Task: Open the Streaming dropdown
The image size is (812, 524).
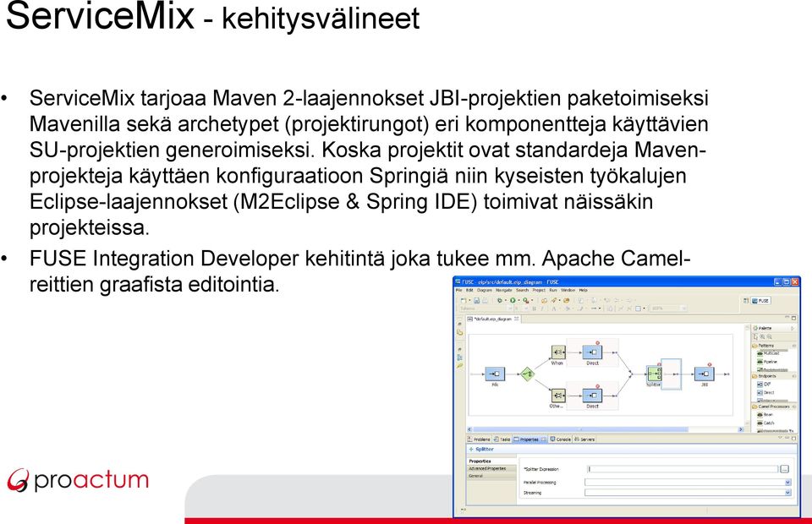Action: [787, 493]
